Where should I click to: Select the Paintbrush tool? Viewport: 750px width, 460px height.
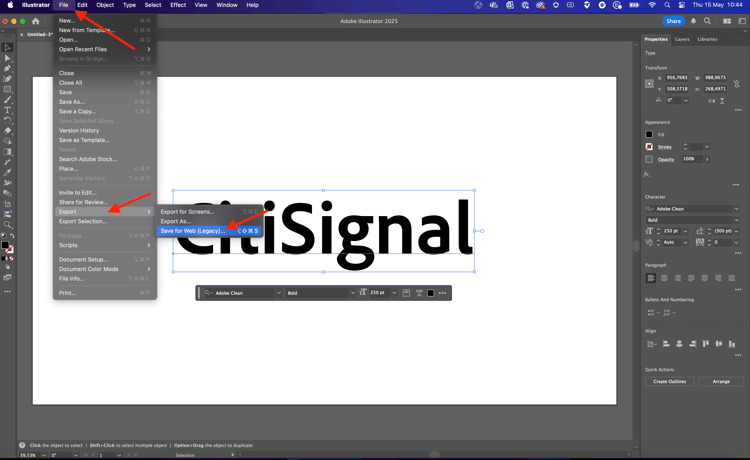click(x=7, y=100)
